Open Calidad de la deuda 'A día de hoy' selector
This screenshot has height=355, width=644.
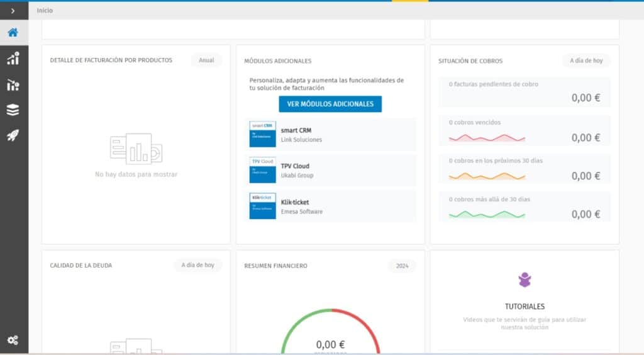pos(198,265)
